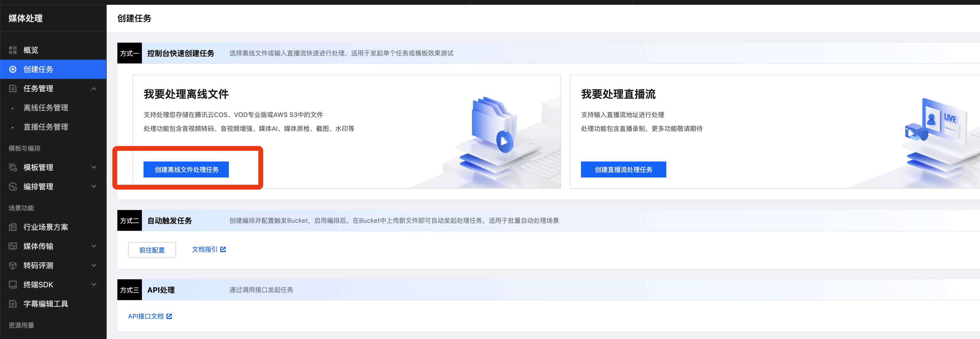Screen dimensions: 980x339
Task: Expand the 编排管理 chevron
Action: 94,187
